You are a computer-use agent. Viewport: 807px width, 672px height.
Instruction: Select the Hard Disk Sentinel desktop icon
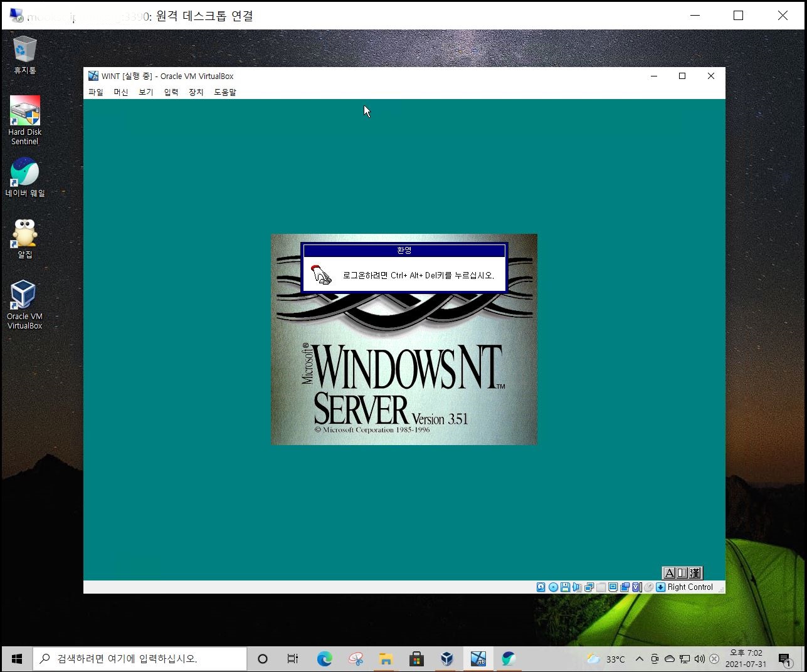(25, 120)
